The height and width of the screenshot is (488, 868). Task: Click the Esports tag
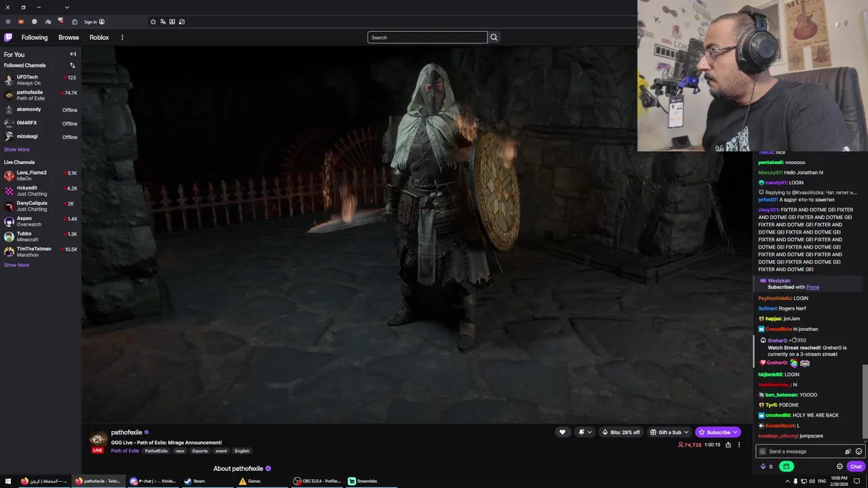click(x=200, y=451)
